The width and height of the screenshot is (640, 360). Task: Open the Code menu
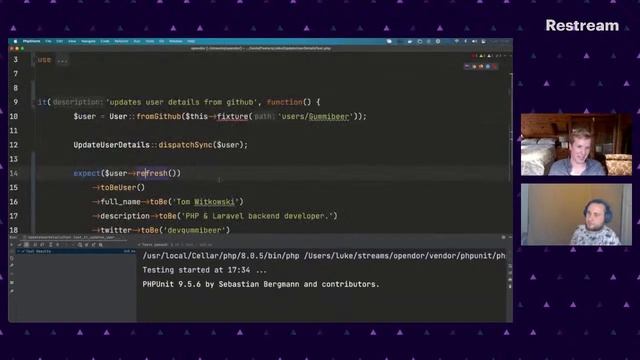105,41
